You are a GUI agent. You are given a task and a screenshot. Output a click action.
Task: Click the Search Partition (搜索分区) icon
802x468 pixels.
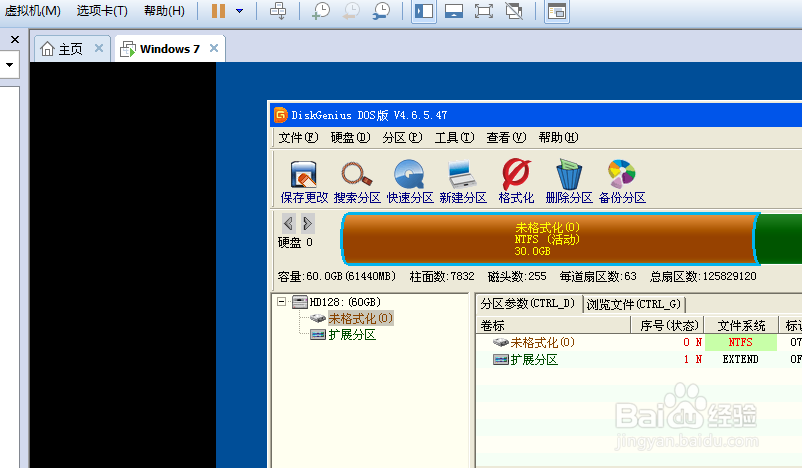(x=357, y=182)
